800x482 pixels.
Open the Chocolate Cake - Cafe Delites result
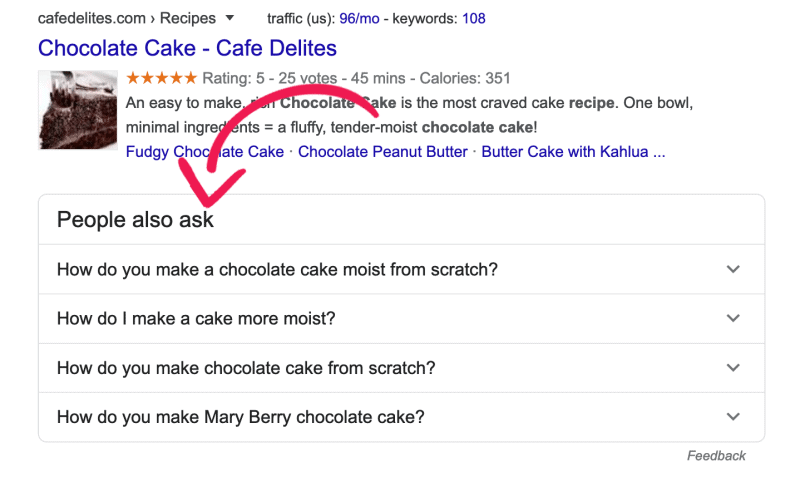click(187, 48)
